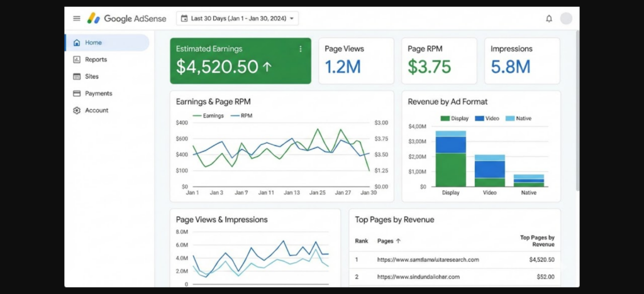Click the light blue Native legend swatch
This screenshot has width=644, height=294.
(x=509, y=119)
